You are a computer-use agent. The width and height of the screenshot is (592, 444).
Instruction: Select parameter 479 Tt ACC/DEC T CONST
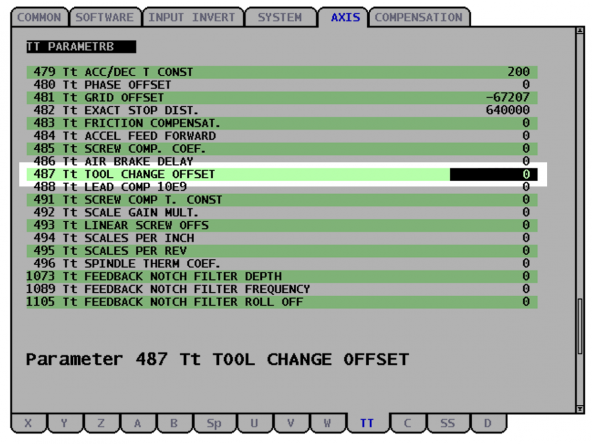coord(282,72)
